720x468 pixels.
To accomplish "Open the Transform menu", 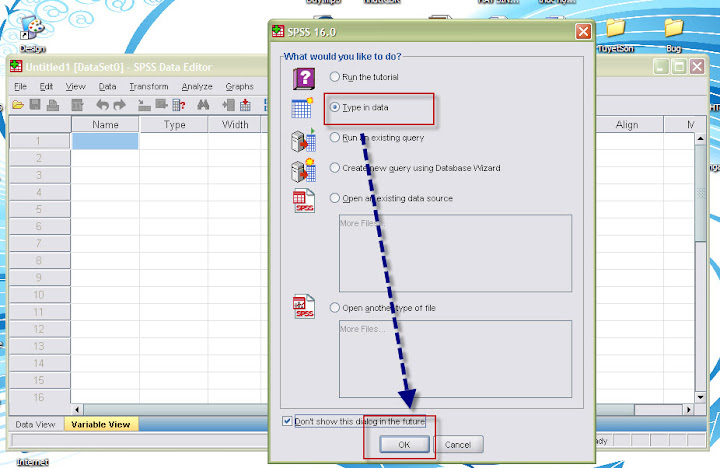I will pos(149,86).
